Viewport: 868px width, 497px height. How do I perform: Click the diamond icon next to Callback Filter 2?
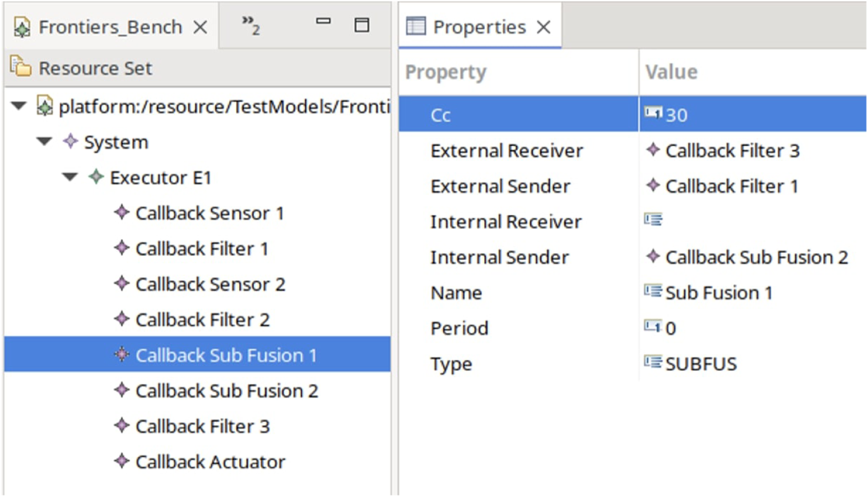tap(122, 319)
